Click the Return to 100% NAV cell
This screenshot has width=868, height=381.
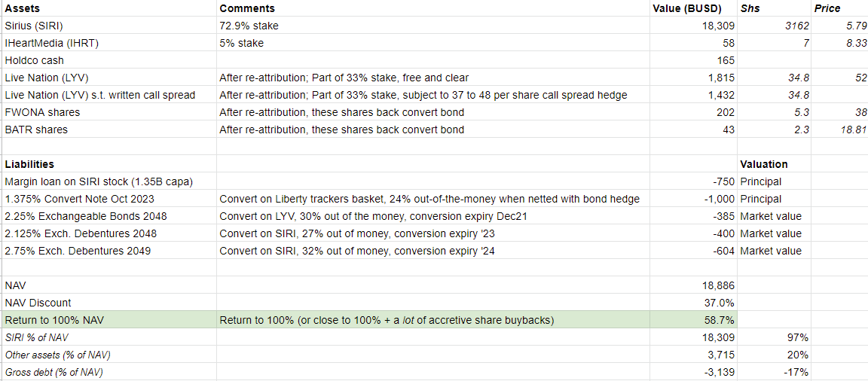tap(109, 319)
